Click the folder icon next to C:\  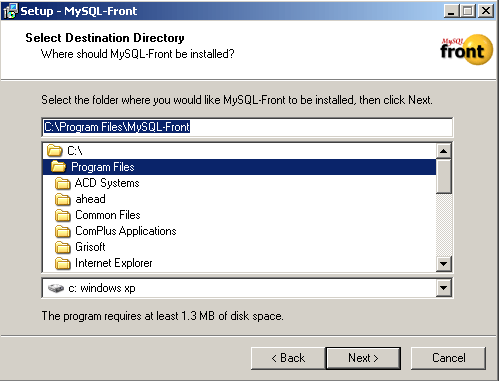[55, 151]
